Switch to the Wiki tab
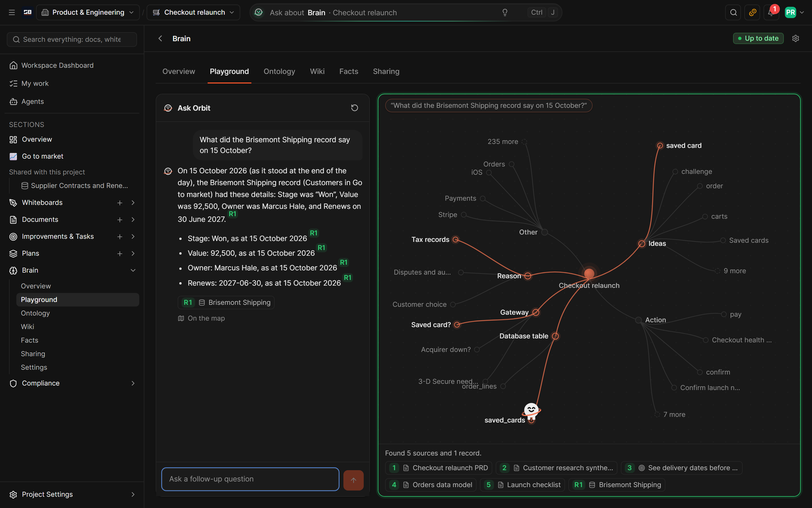 click(x=317, y=71)
